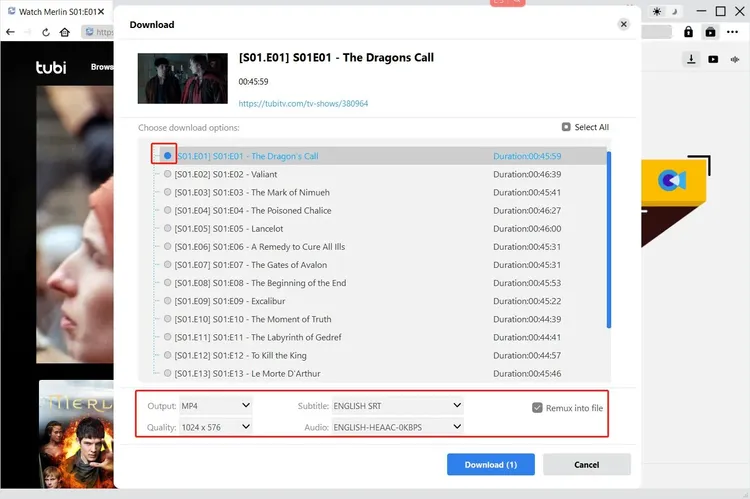Toggle Remux into file checkbox

point(538,408)
